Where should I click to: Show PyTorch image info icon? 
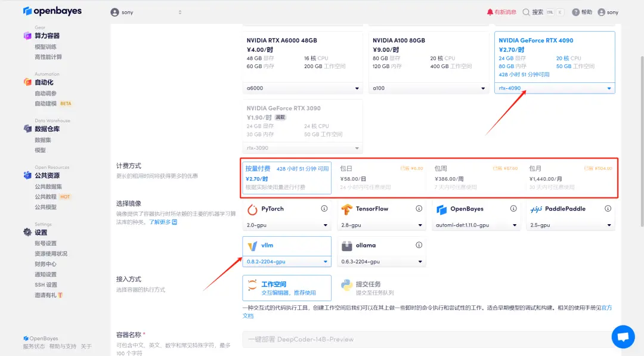324,209
